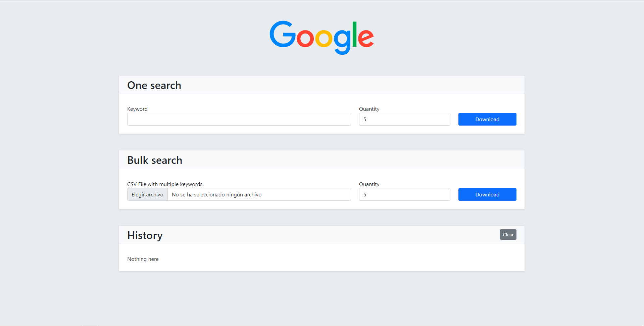This screenshot has width=644, height=326.
Task: Focus the Keyword text field
Action: pyautogui.click(x=239, y=119)
